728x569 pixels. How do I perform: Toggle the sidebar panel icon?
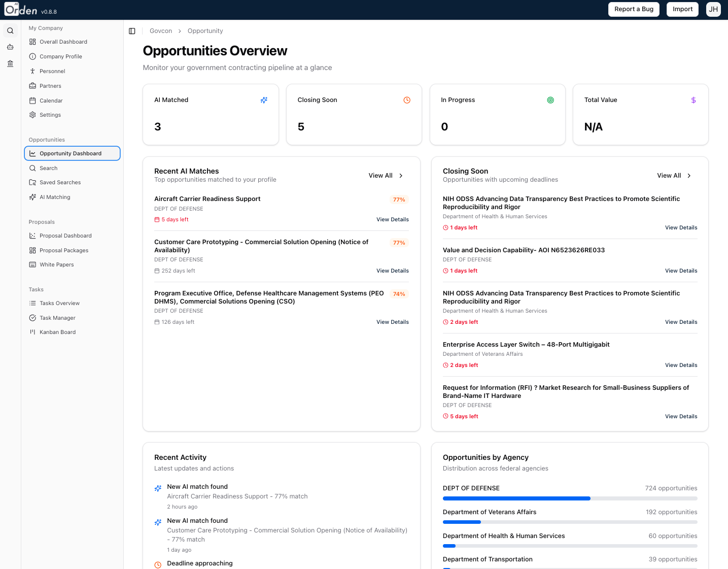[x=132, y=31]
